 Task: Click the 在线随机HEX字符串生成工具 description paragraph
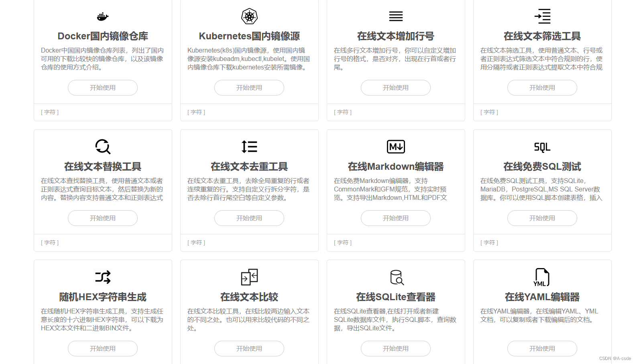coord(103,320)
